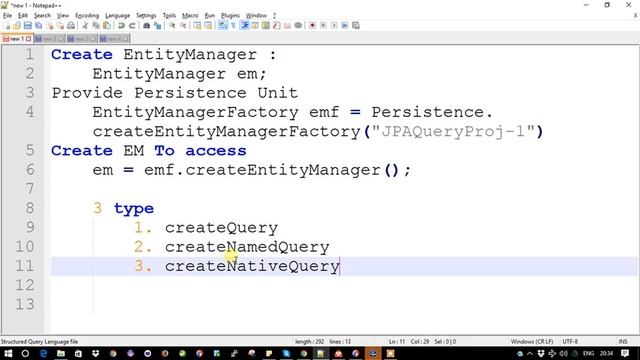Open the Macro menu
The image size is (640, 360).
(190, 16)
